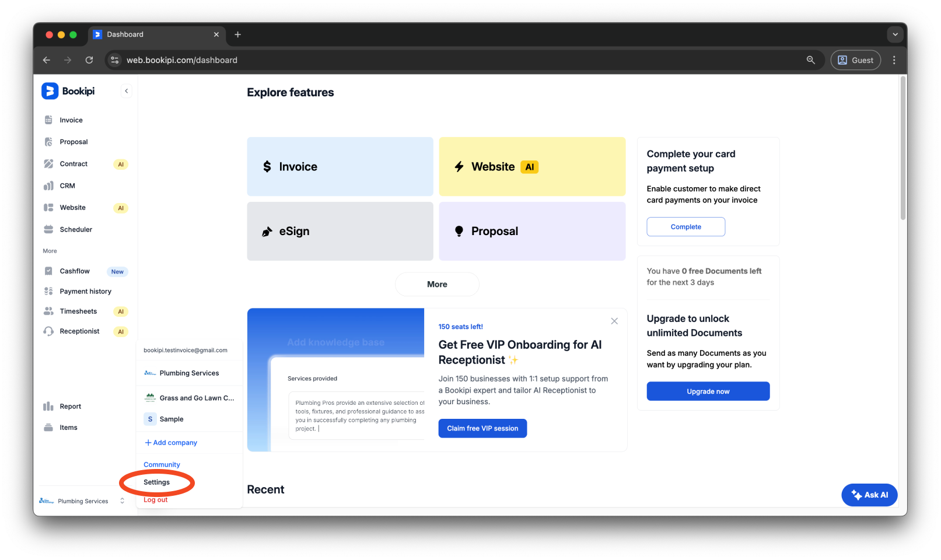Open the Invoice sidebar icon
Image resolution: width=941 pixels, height=560 pixels.
[48, 120]
